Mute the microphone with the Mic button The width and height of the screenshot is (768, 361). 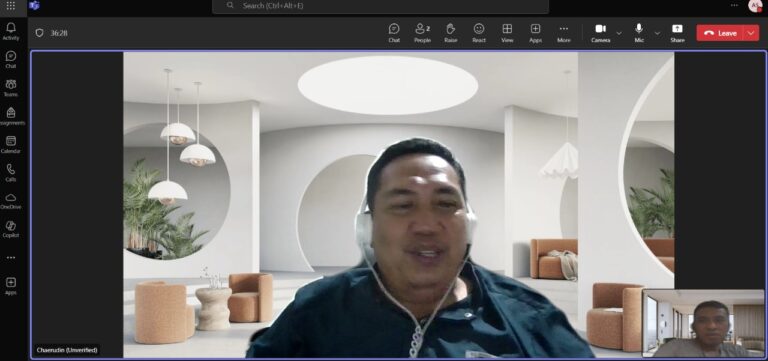click(x=639, y=33)
